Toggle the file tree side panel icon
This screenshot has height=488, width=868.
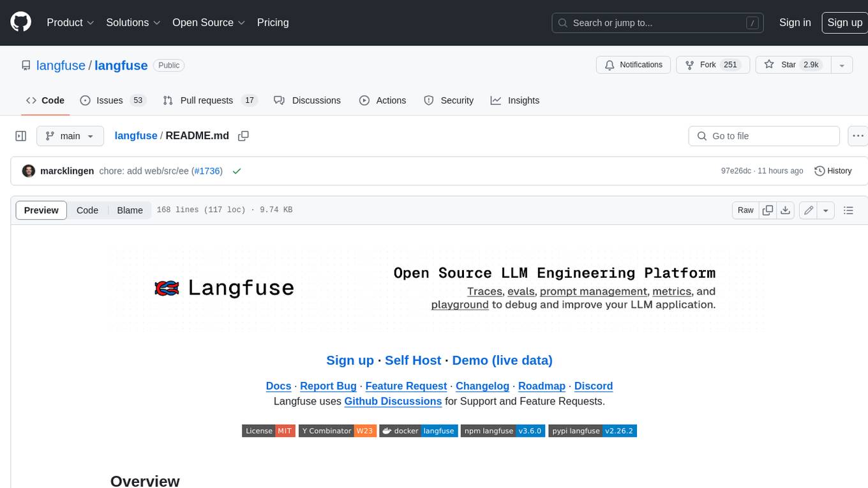point(21,136)
